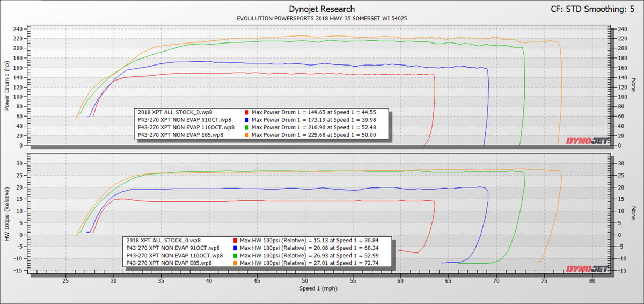
Task: Click the orange swatch for Max HW 27.01
Action: (x=237, y=263)
